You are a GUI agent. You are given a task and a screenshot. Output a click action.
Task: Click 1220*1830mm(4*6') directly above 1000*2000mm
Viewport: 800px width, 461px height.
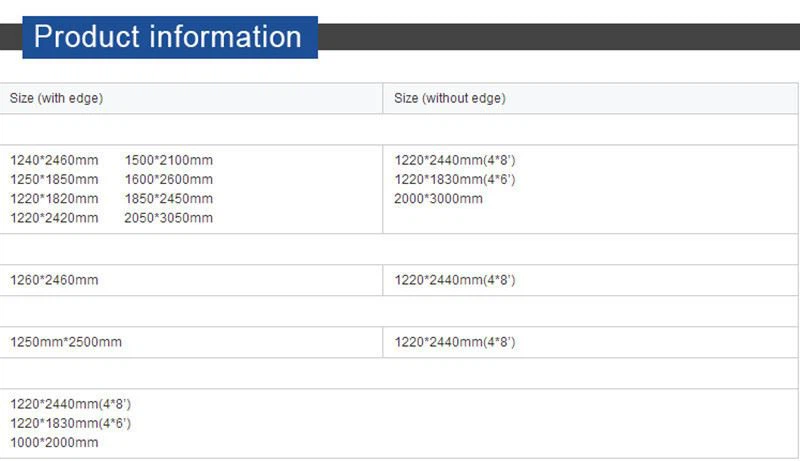point(70,423)
